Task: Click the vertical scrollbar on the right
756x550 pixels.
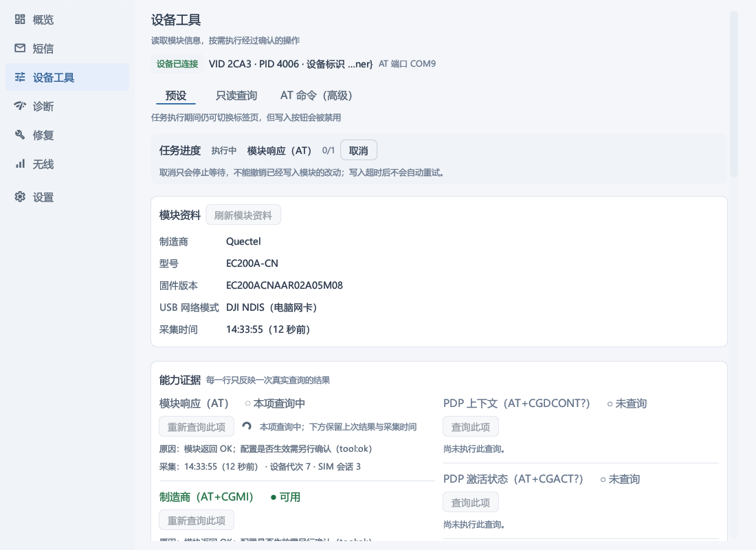Action: [734, 94]
